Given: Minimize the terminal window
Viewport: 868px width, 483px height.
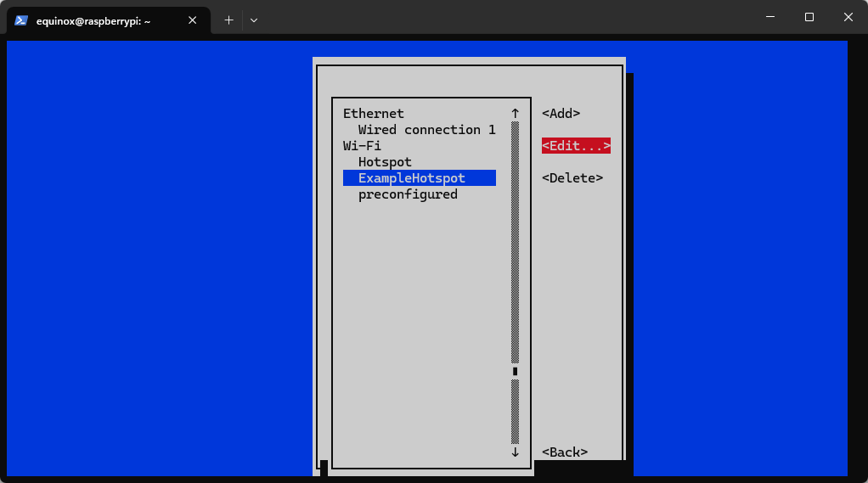Looking at the screenshot, I should pyautogui.click(x=770, y=17).
